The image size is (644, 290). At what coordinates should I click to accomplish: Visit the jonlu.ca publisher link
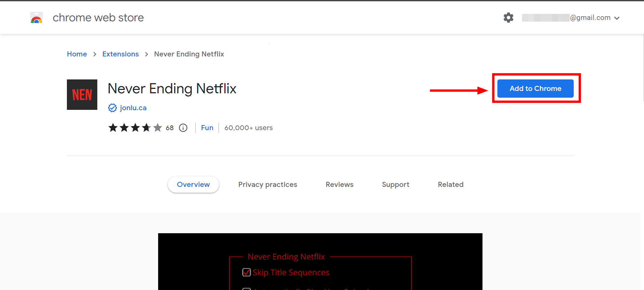click(x=133, y=108)
